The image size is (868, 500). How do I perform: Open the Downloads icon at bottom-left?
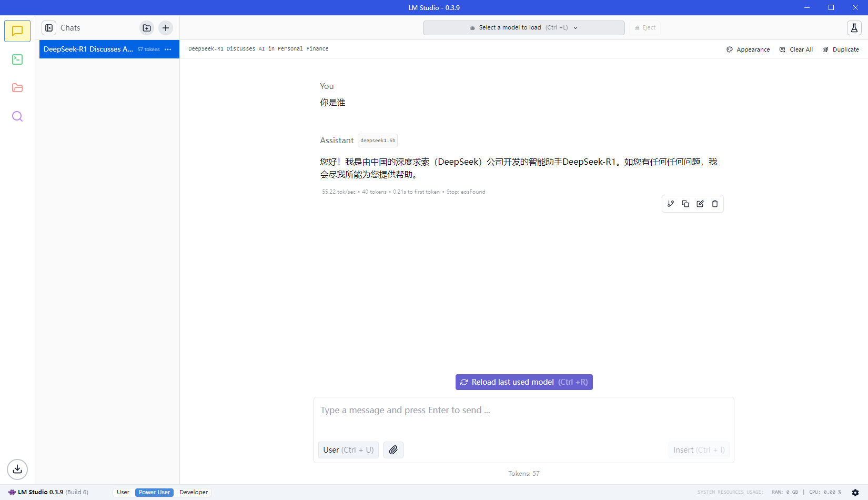(x=17, y=469)
